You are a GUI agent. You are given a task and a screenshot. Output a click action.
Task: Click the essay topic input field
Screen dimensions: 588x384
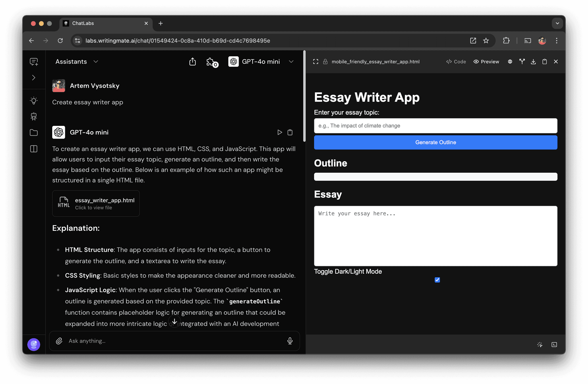pyautogui.click(x=436, y=126)
